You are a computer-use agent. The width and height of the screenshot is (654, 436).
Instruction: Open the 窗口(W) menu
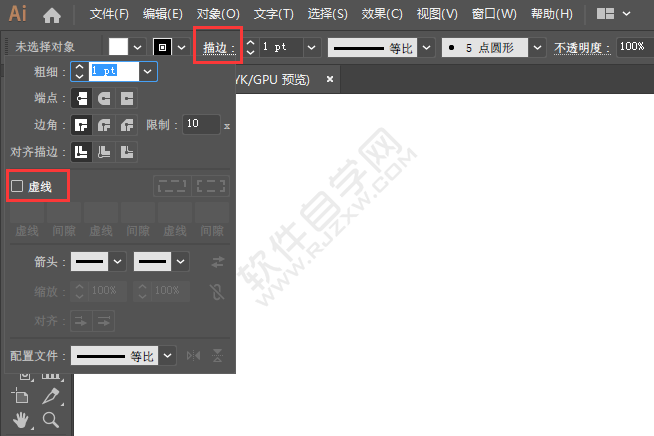coord(494,14)
